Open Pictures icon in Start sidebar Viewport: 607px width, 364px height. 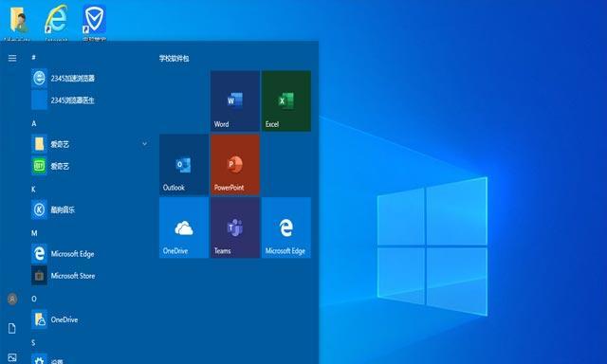pyautogui.click(x=12, y=357)
